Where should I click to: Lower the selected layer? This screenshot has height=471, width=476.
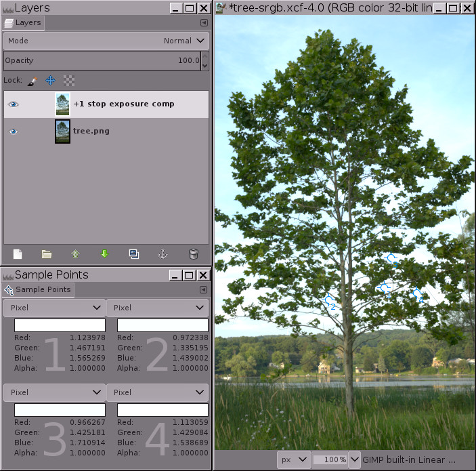[104, 254]
